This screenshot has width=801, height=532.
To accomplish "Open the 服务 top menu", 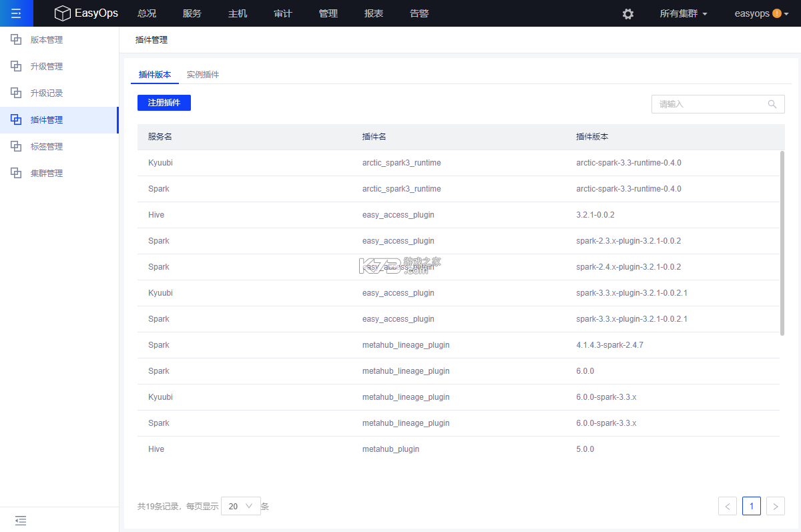I will pyautogui.click(x=192, y=13).
